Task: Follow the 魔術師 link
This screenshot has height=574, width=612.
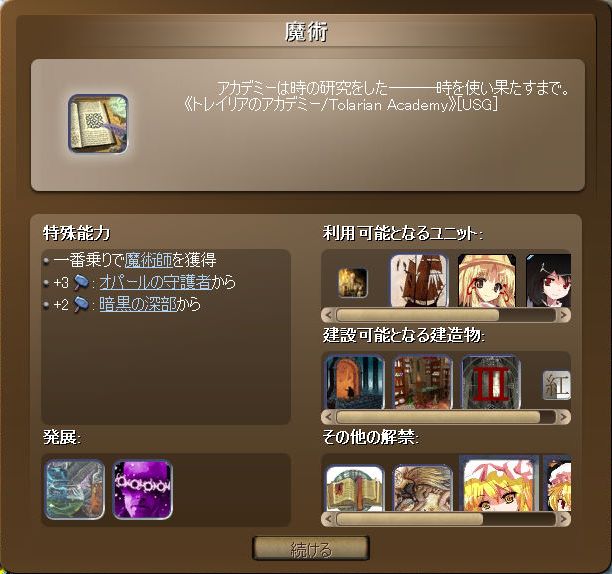Action: (148, 260)
